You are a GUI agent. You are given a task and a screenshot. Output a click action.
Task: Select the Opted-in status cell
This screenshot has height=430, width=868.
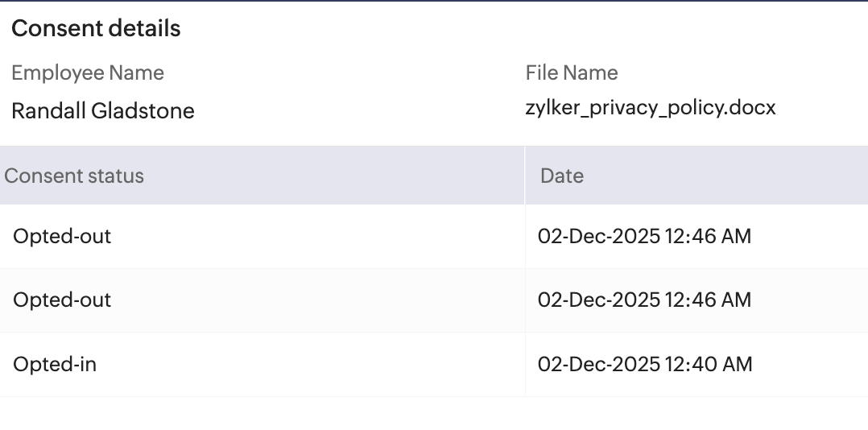tap(55, 364)
